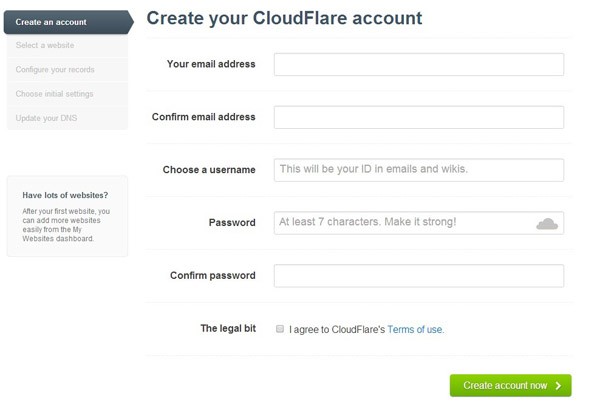Click the Confirm password label

(213, 275)
